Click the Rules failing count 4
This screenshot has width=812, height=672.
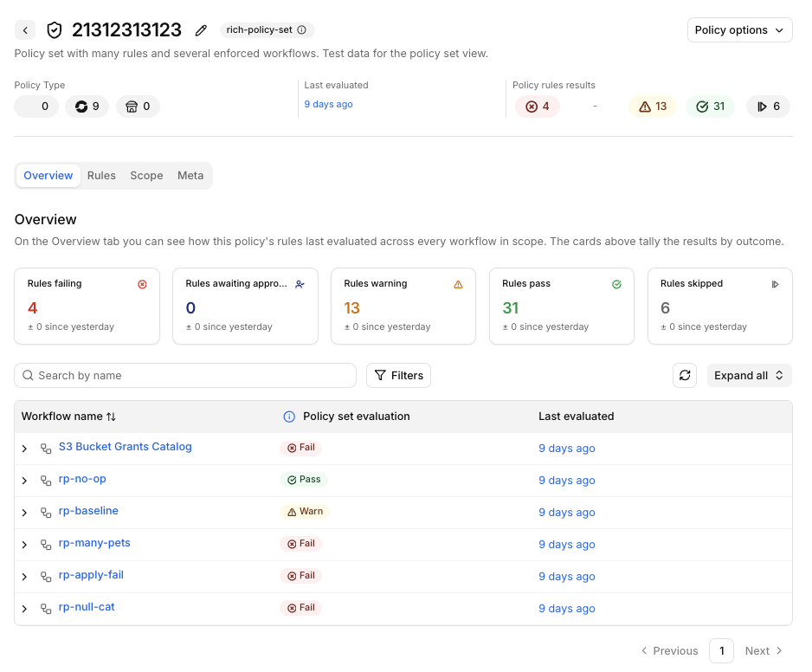pyautogui.click(x=33, y=308)
